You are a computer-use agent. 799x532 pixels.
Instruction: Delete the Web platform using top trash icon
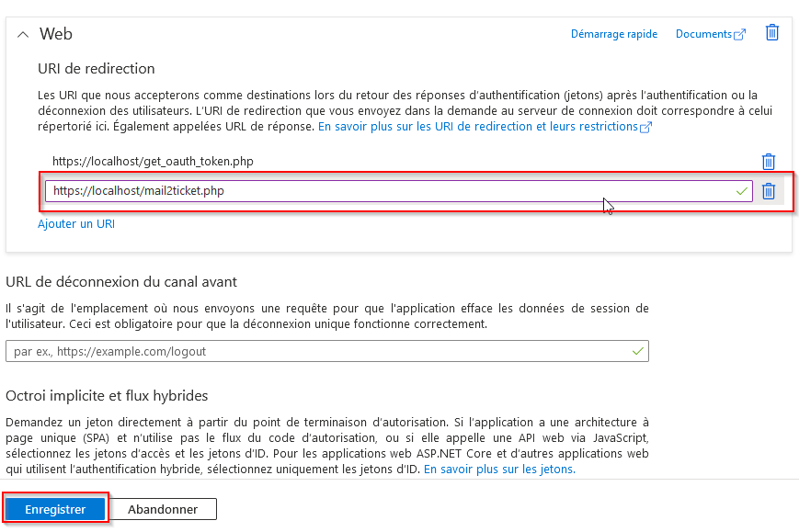click(772, 32)
